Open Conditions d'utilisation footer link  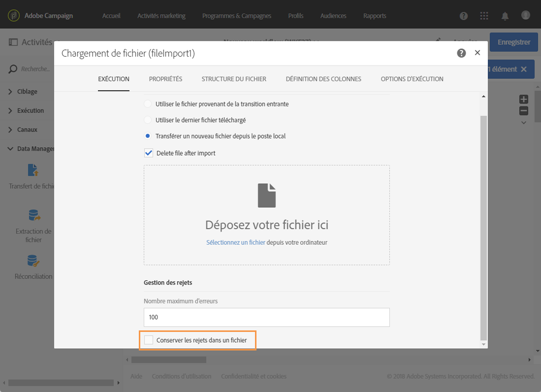tap(182, 376)
